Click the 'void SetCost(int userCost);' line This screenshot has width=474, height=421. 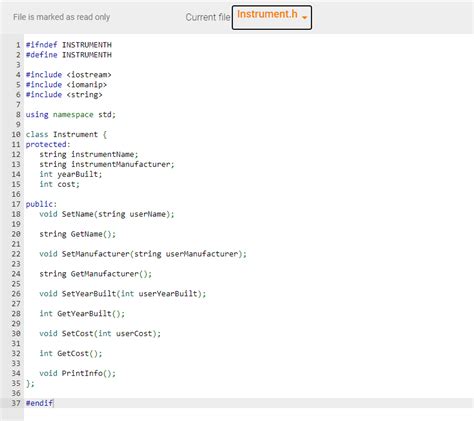pyautogui.click(x=100, y=334)
